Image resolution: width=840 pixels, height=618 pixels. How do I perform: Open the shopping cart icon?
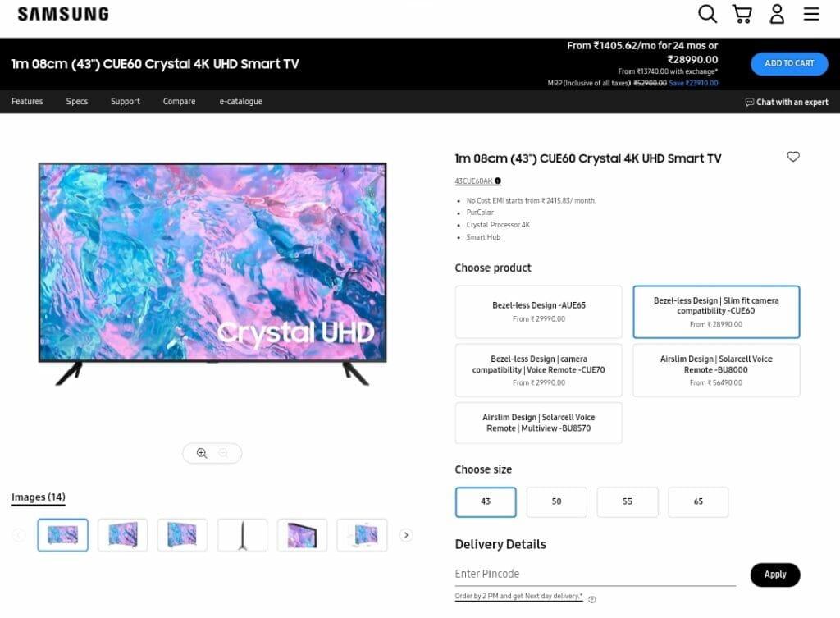point(742,13)
